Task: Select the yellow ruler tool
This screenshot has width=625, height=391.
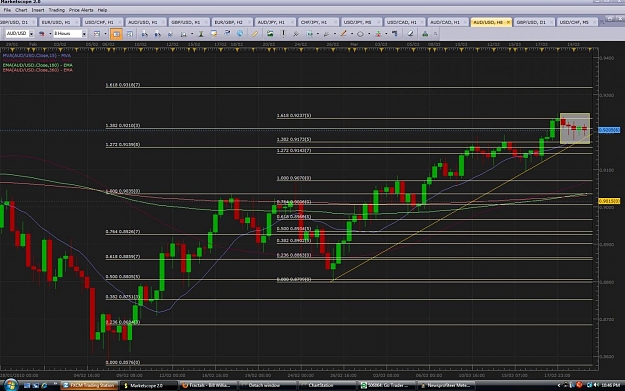Action: tap(255, 34)
